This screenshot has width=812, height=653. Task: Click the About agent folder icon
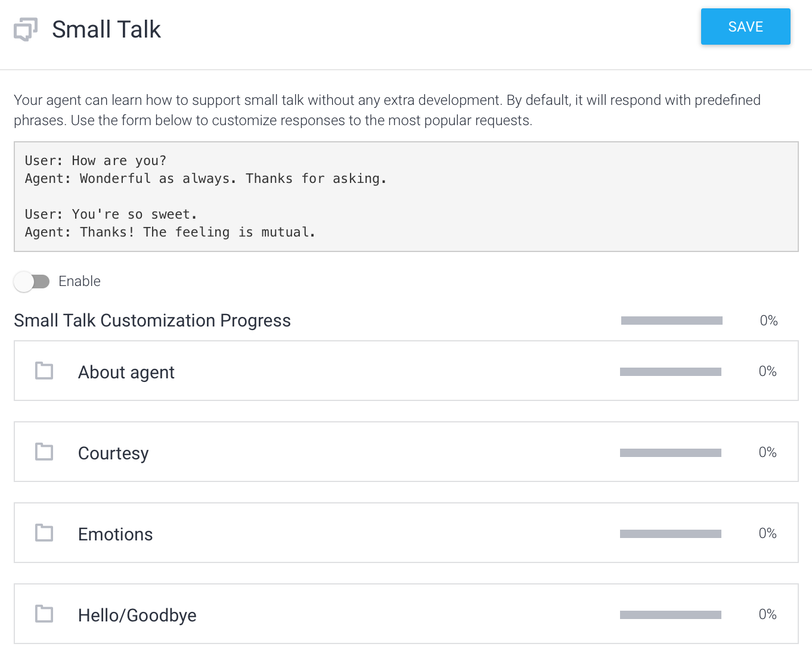(44, 371)
